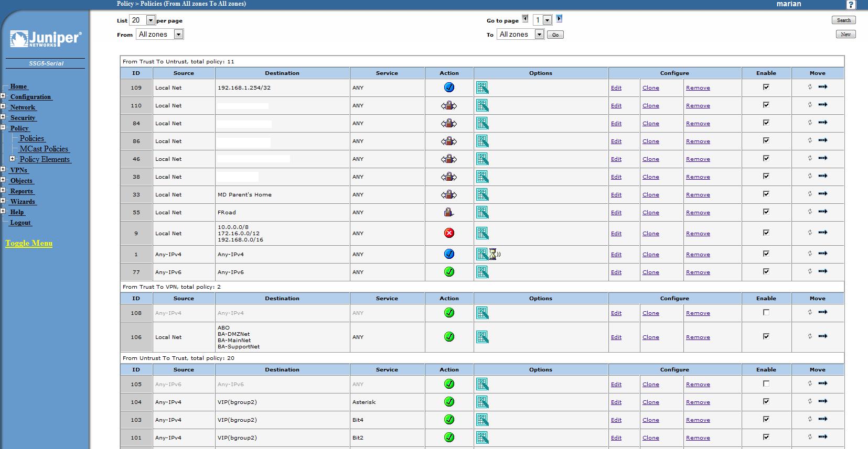Image resolution: width=868 pixels, height=449 pixels.
Task: Click the New policy button
Action: pos(845,34)
